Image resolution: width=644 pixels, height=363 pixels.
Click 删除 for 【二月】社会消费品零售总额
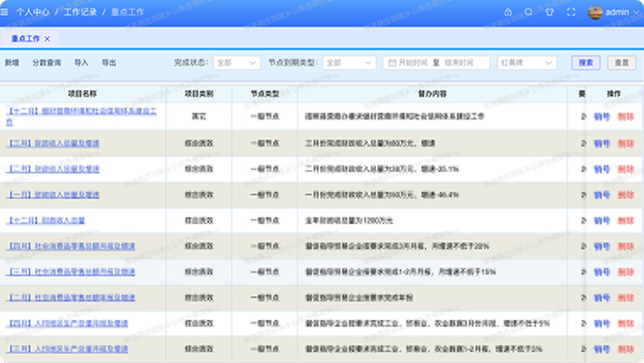coord(626,298)
